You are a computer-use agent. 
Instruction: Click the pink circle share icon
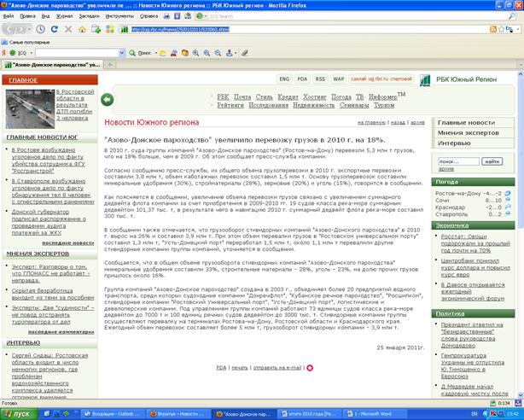pos(310,368)
